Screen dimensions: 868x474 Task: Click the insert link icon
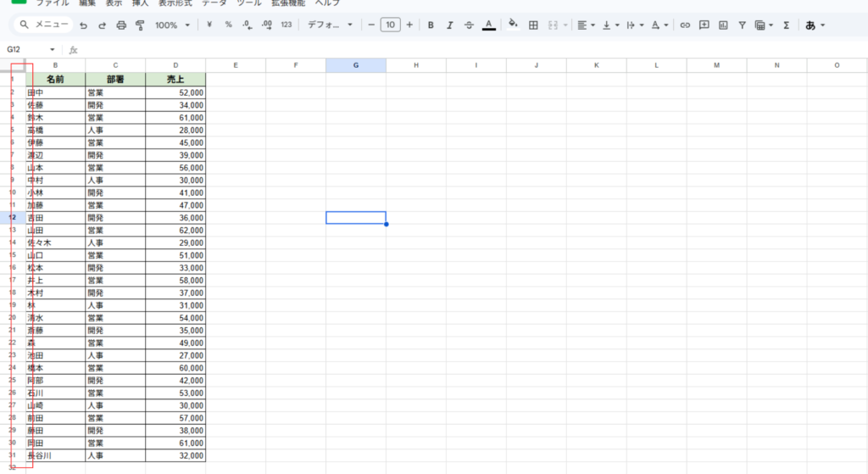(x=685, y=25)
